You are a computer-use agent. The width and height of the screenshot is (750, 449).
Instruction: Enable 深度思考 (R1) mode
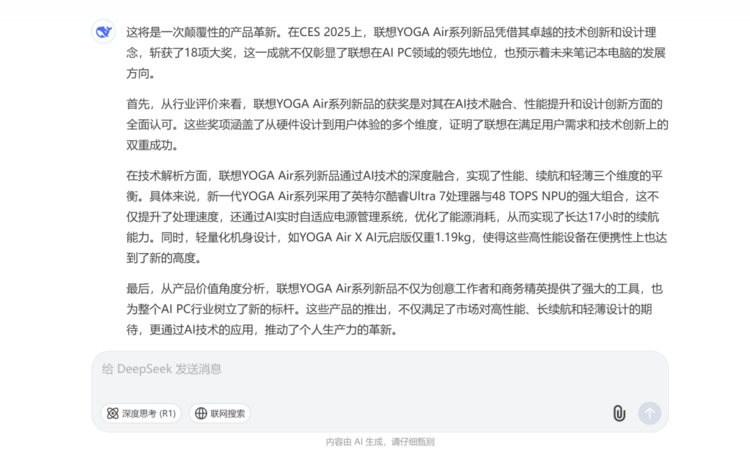[141, 414]
